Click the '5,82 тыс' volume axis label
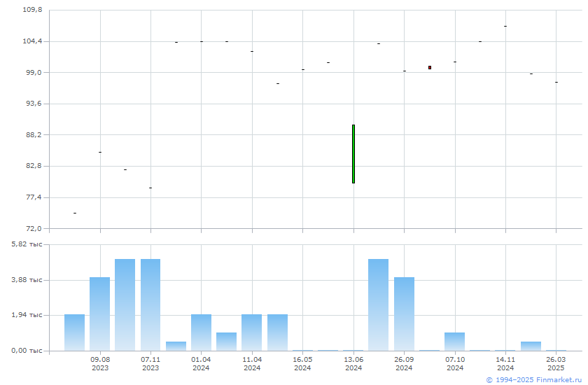The image size is (588, 385). pos(27,244)
